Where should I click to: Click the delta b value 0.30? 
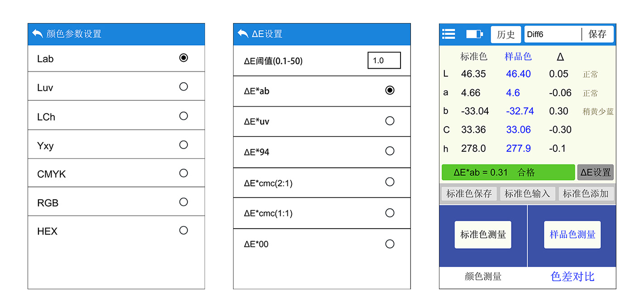(559, 111)
